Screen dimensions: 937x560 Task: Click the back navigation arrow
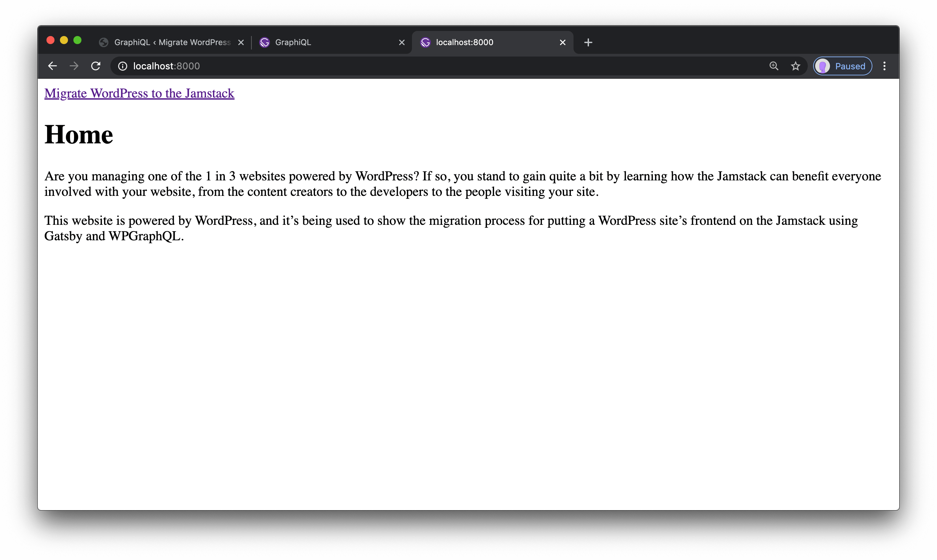click(52, 66)
